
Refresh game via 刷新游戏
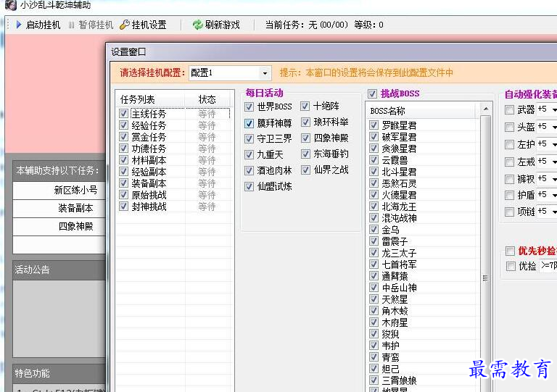pyautogui.click(x=216, y=25)
